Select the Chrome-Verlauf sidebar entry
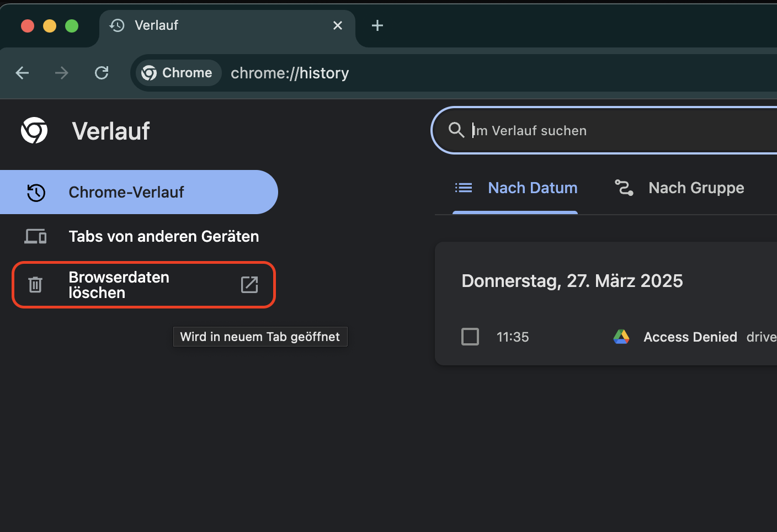 (x=126, y=192)
